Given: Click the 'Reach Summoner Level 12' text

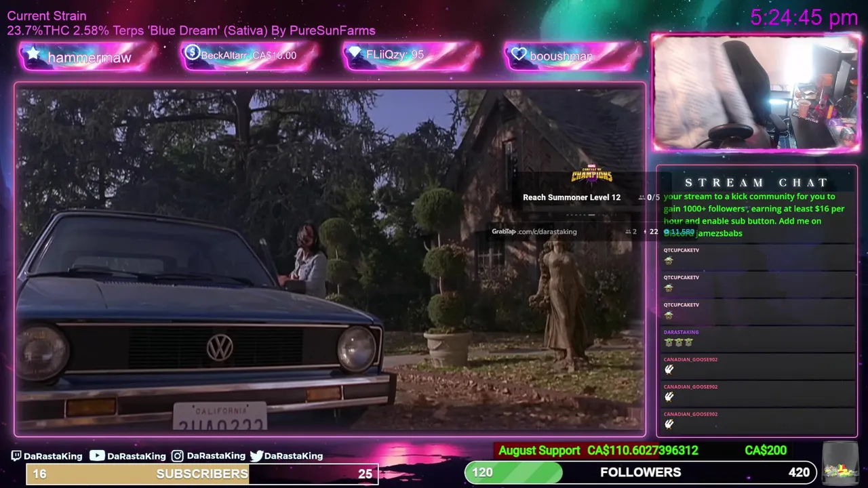Looking at the screenshot, I should 572,197.
